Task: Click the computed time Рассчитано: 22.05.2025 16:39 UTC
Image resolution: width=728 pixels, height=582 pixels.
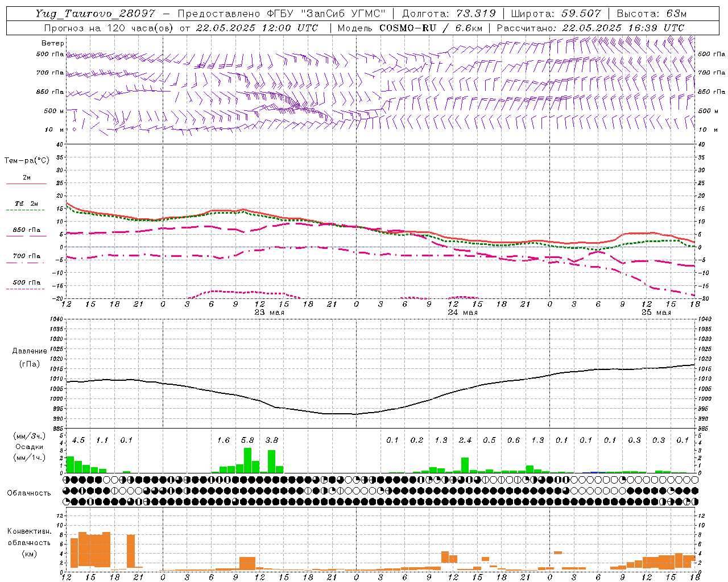Action: 590,28
